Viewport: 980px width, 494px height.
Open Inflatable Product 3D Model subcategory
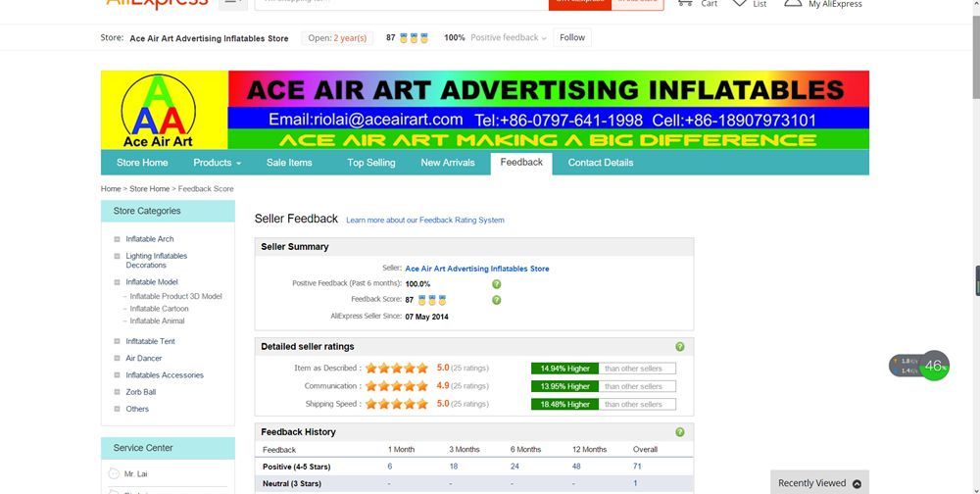point(175,296)
